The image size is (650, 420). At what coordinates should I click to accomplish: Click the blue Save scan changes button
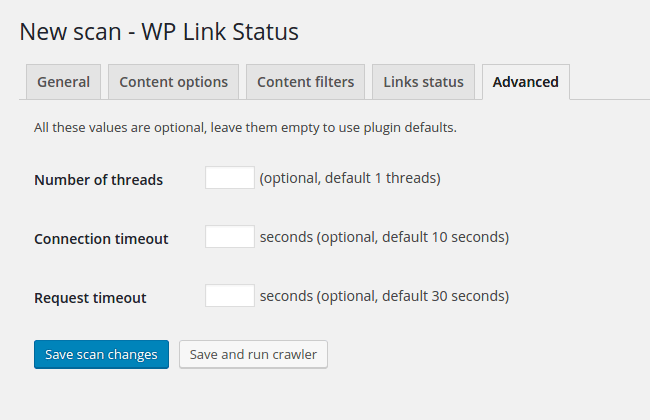[102, 354]
